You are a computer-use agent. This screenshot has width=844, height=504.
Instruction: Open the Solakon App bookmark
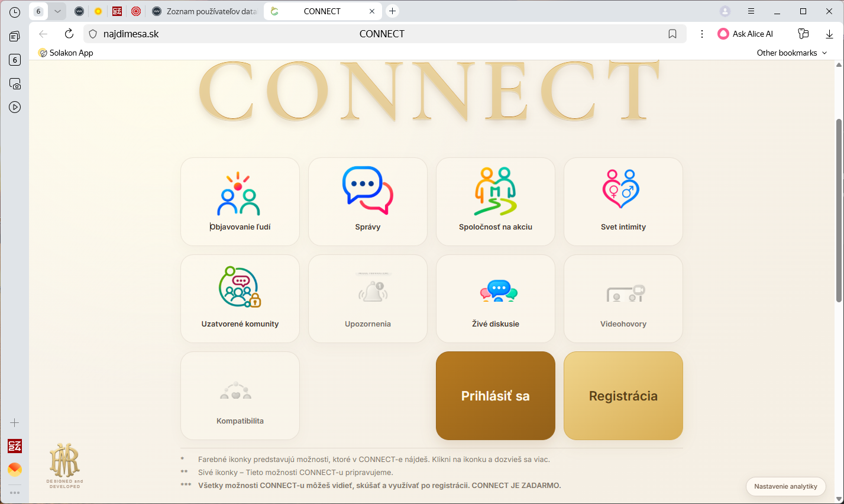point(66,53)
